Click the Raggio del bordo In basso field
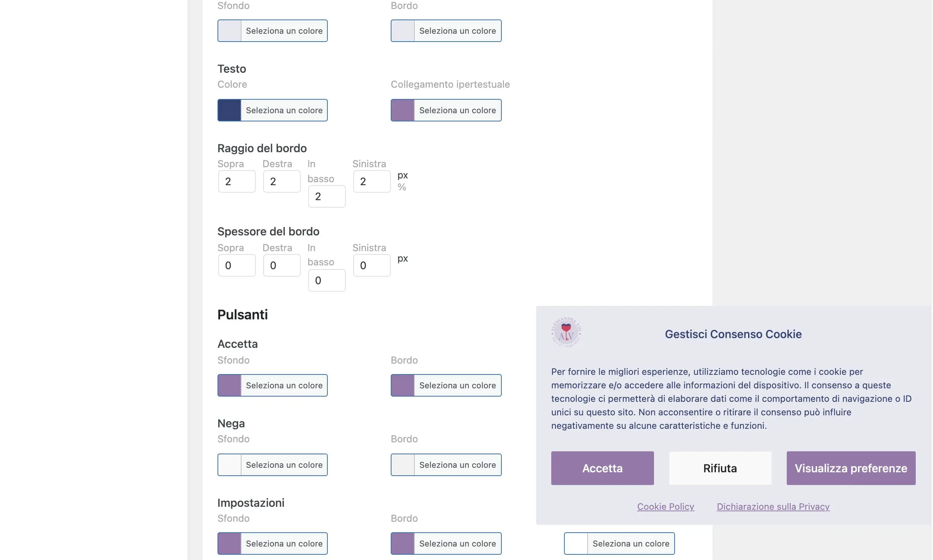Viewport: 933px width, 560px height. pyautogui.click(x=327, y=196)
